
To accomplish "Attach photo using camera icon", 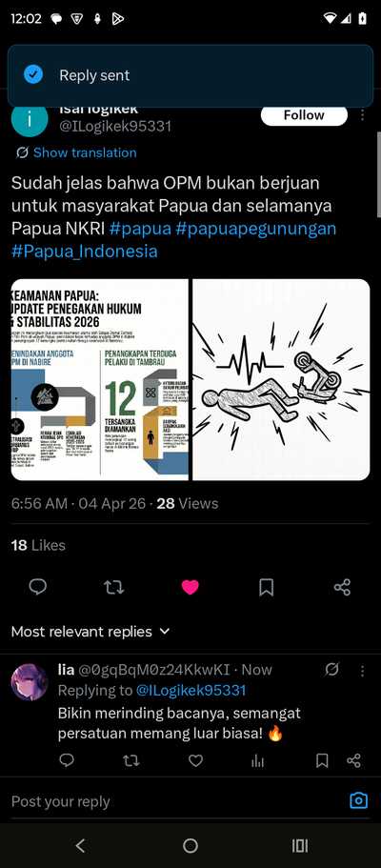I will pyautogui.click(x=359, y=800).
